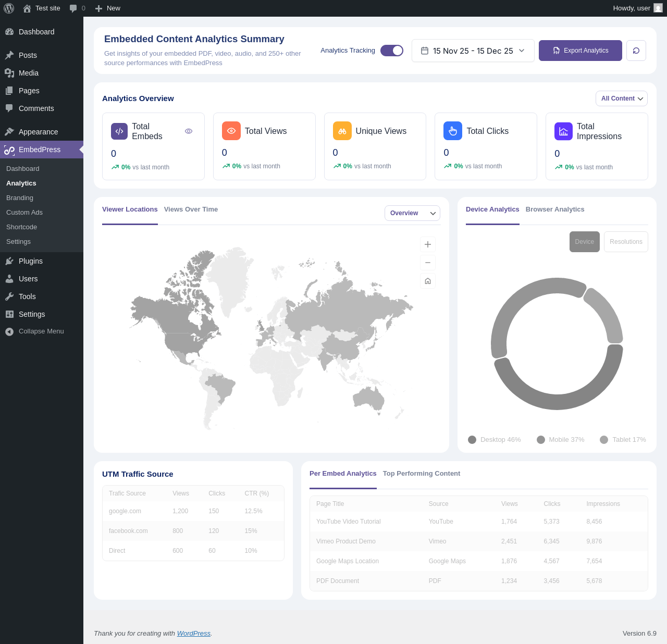
Task: Follow the WordPress footer link
Action: [193, 634]
